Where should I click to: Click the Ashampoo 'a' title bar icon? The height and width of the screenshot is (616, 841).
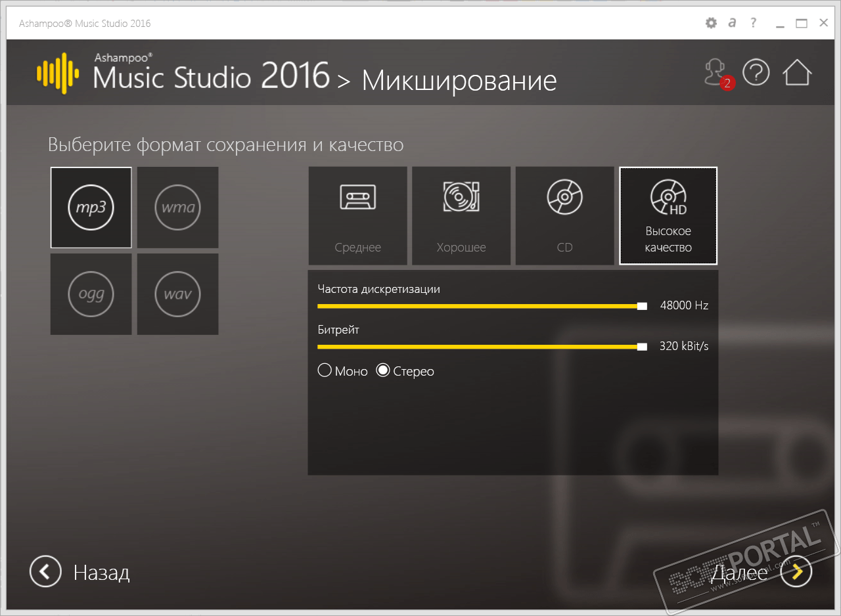(x=733, y=23)
